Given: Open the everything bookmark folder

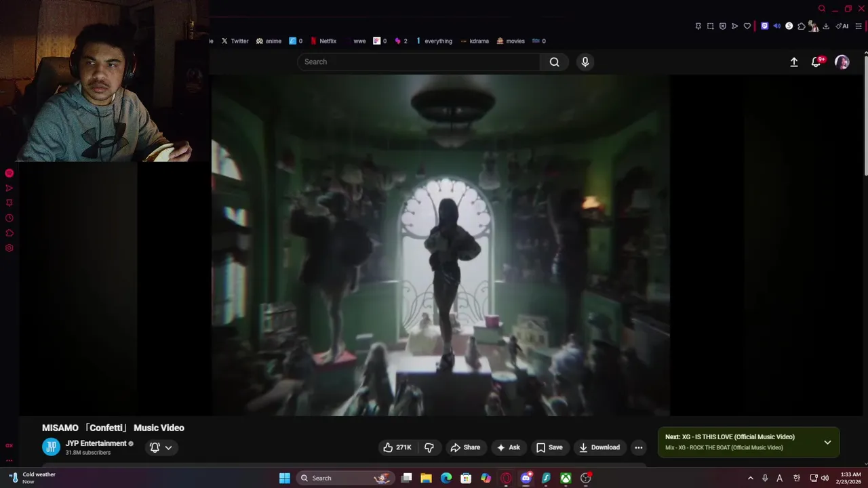Looking at the screenshot, I should (434, 41).
